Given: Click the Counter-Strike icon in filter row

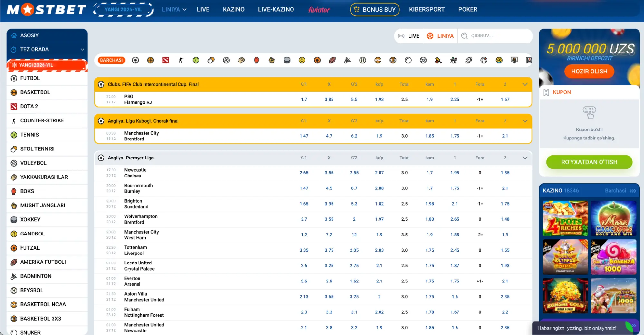Looking at the screenshot, I should coord(181,60).
